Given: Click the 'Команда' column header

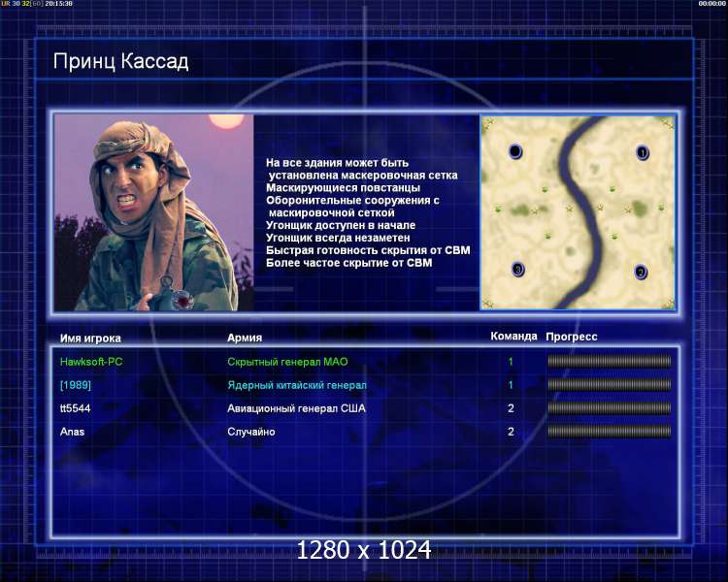Looking at the screenshot, I should point(513,336).
